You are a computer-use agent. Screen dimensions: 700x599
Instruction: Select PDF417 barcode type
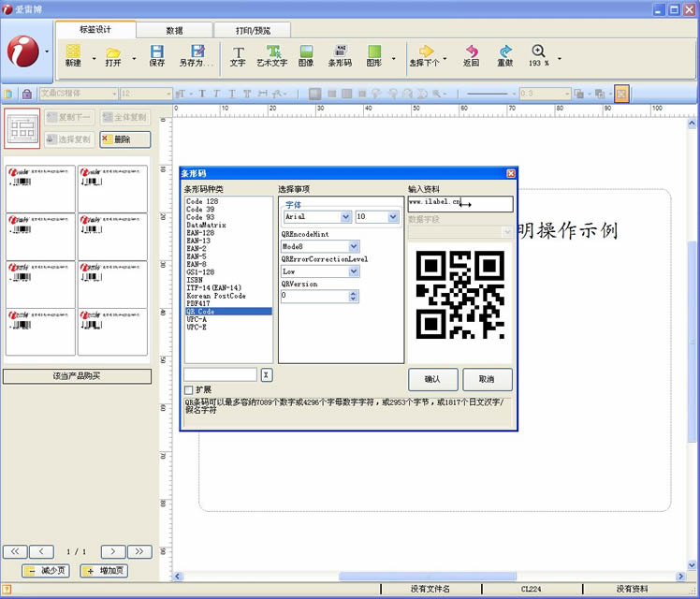click(198, 303)
